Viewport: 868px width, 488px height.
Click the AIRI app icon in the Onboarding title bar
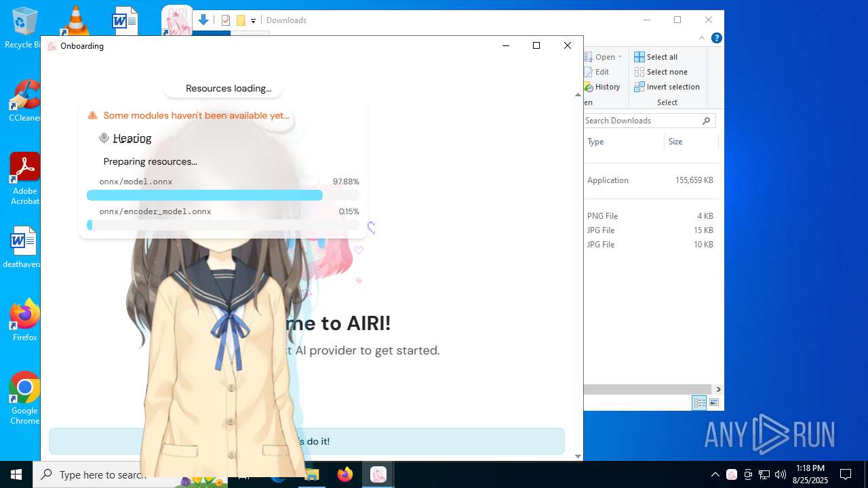pos(52,46)
